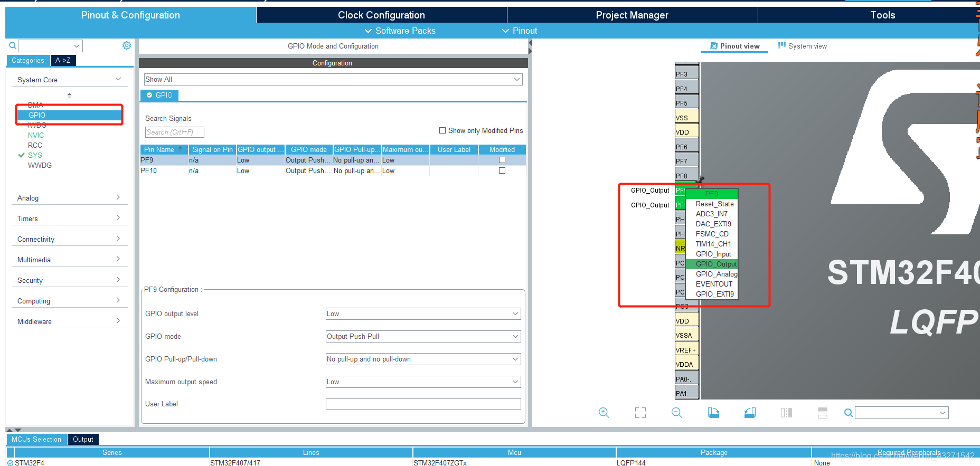Rotate the chip view clockwise
This screenshot has width=980, height=466.
pos(713,413)
